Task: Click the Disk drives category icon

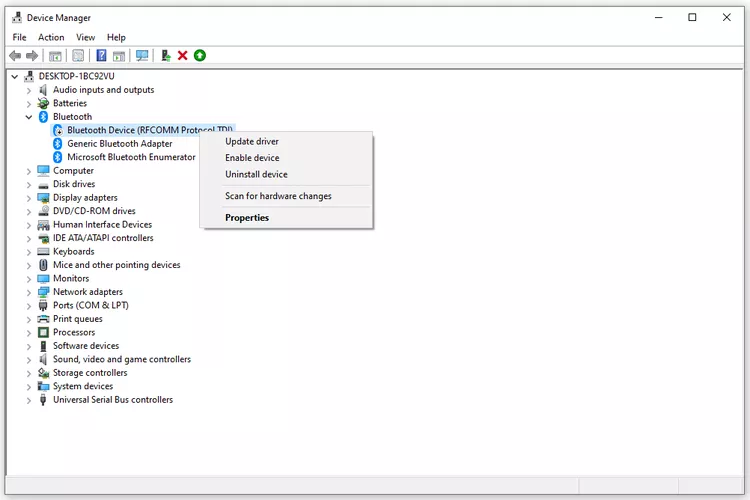Action: 43,185
